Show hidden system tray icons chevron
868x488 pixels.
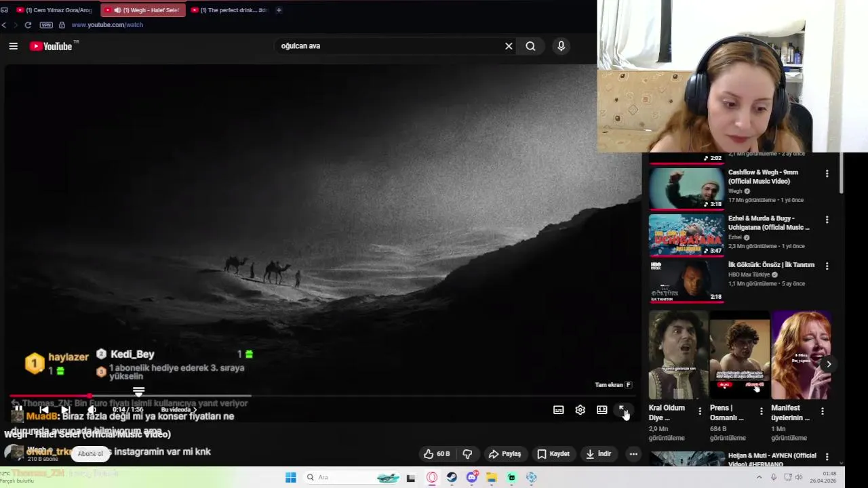point(759,477)
